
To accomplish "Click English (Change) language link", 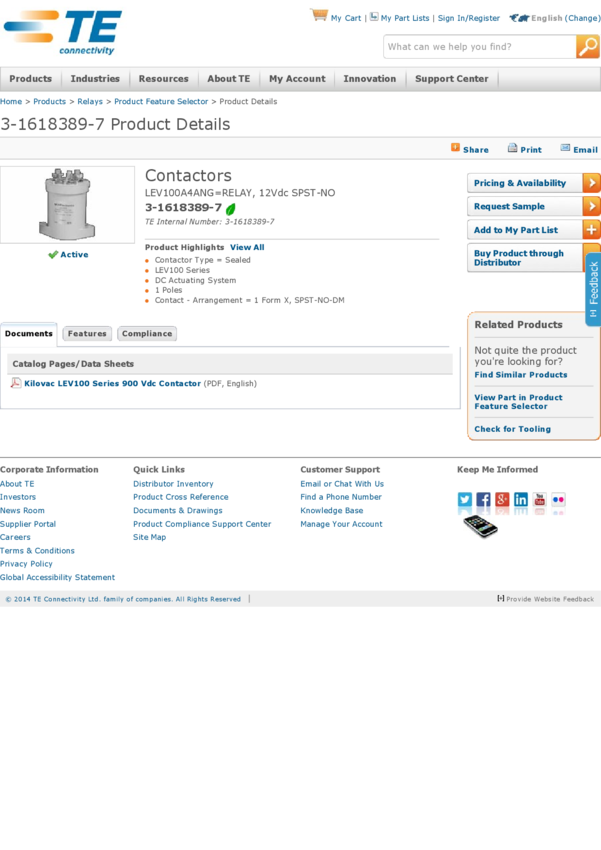I will click(x=565, y=18).
